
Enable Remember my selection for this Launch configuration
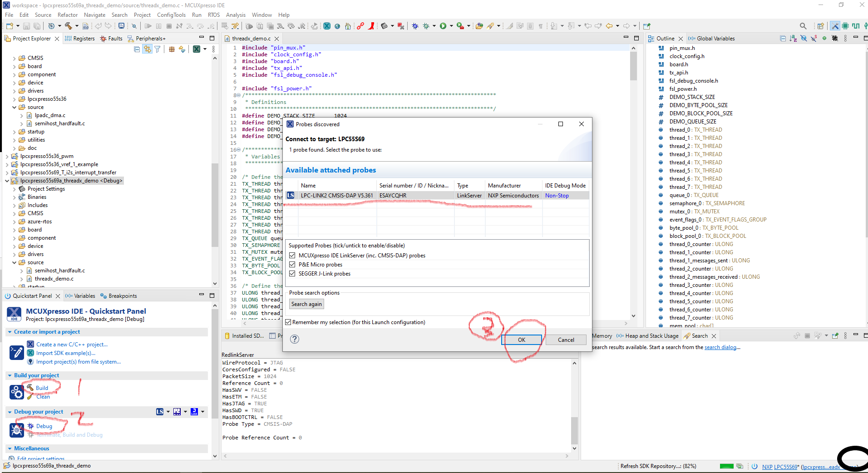pyautogui.click(x=289, y=322)
